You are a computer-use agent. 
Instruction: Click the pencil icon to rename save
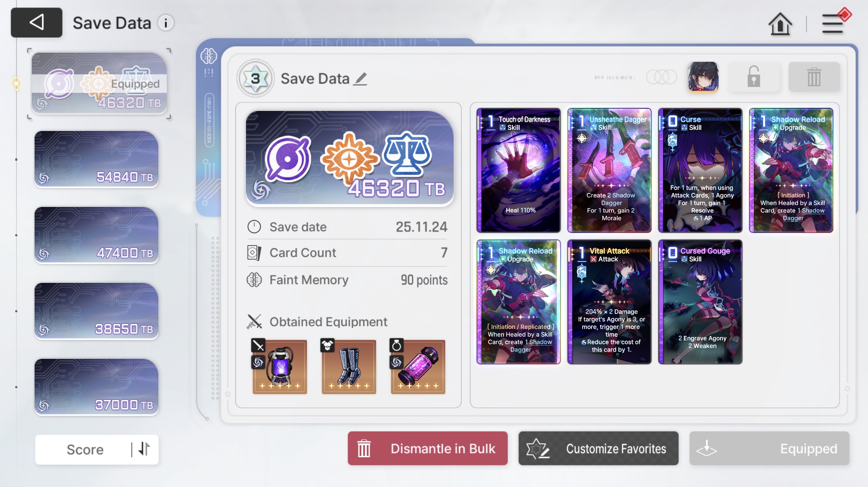click(360, 79)
